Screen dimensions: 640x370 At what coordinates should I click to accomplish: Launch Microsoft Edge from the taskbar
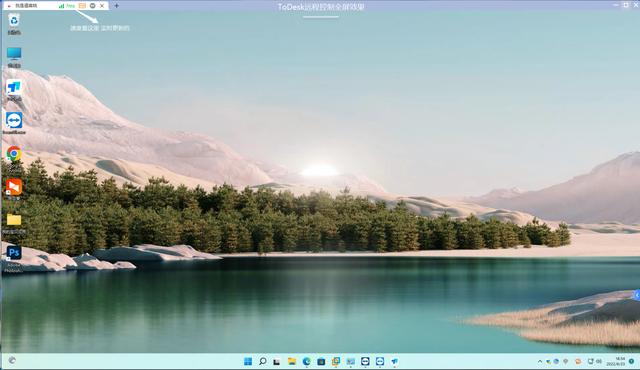pos(307,361)
